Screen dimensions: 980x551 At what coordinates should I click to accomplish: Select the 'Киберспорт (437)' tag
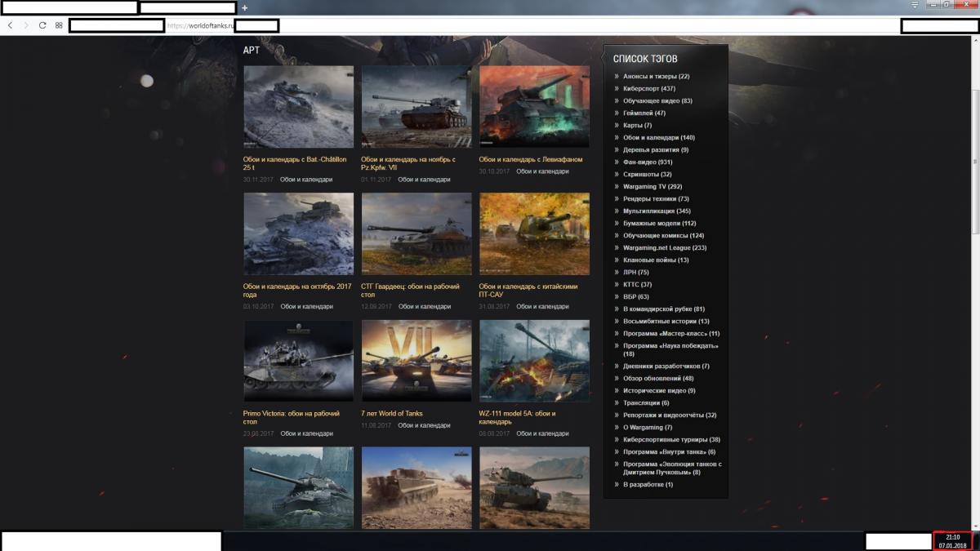coord(648,88)
